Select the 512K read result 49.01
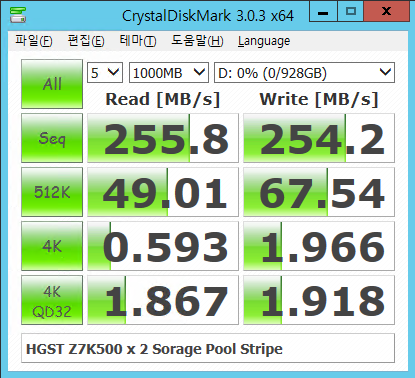This screenshot has height=378, width=415. coord(163,192)
